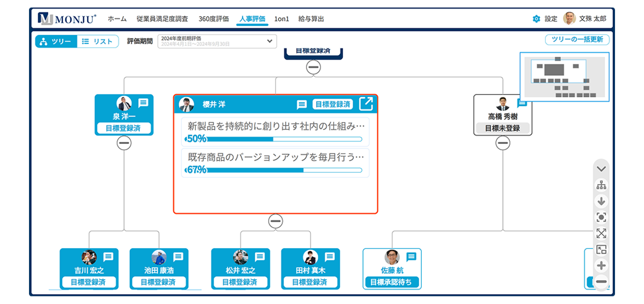Open 従業員満足度調査 menu

(x=163, y=19)
